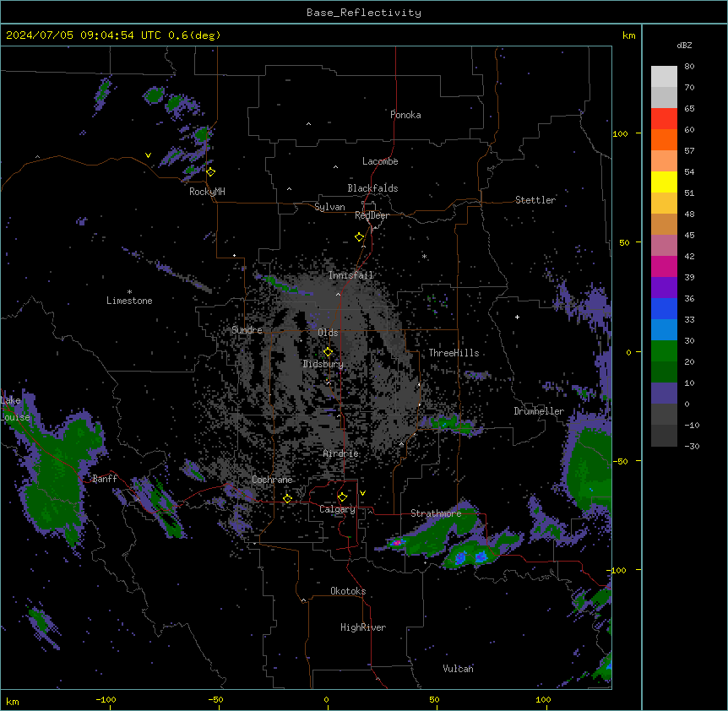The image size is (728, 711).
Task: Click the RedDeer city label
Action: pos(372,215)
